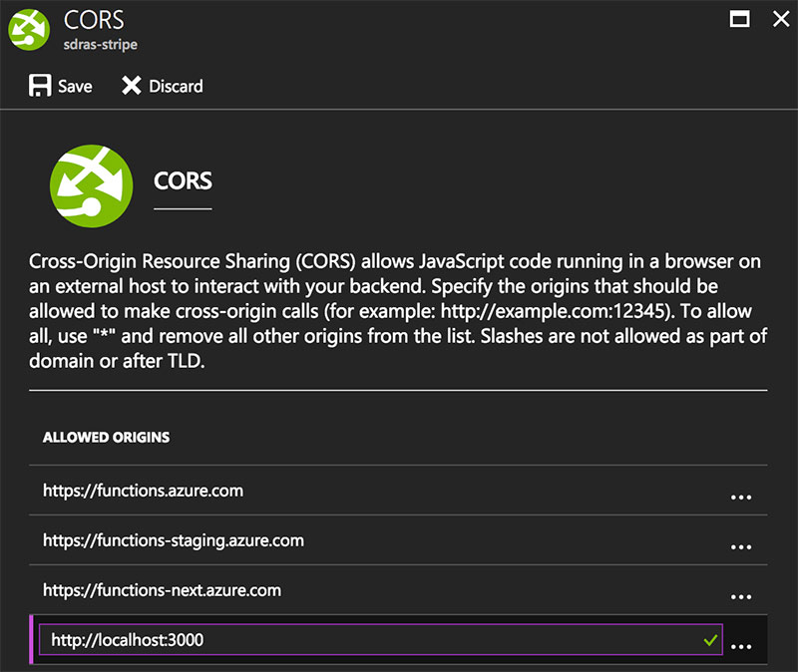Open ellipsis menu for functions-next.azure.com

(x=741, y=597)
